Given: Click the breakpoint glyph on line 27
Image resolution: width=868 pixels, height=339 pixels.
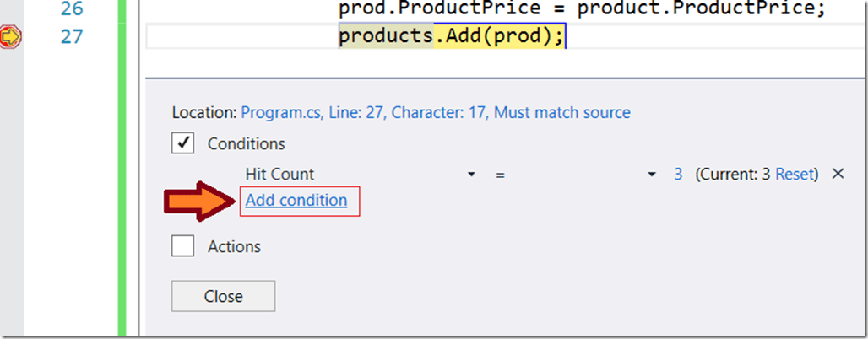Looking at the screenshot, I should [11, 37].
